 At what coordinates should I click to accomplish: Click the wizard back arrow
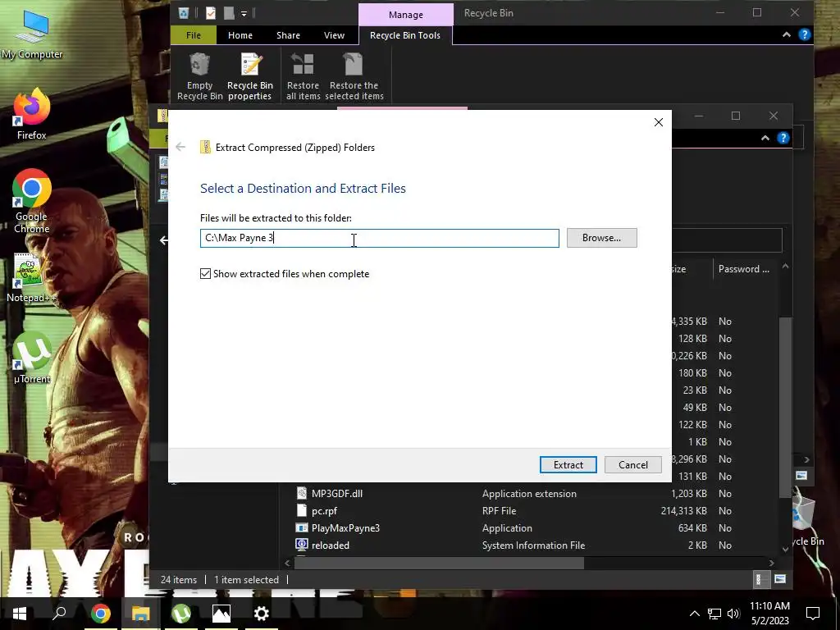click(180, 147)
